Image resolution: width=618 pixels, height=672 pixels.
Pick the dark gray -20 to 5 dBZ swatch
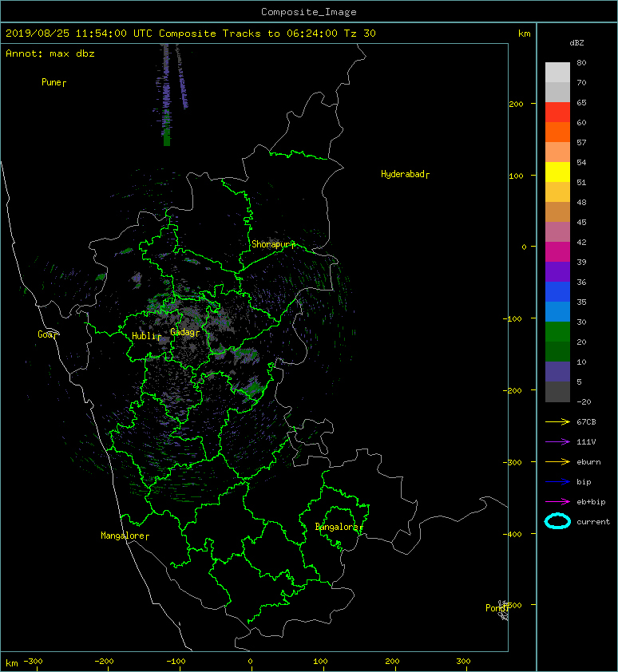[x=557, y=392]
